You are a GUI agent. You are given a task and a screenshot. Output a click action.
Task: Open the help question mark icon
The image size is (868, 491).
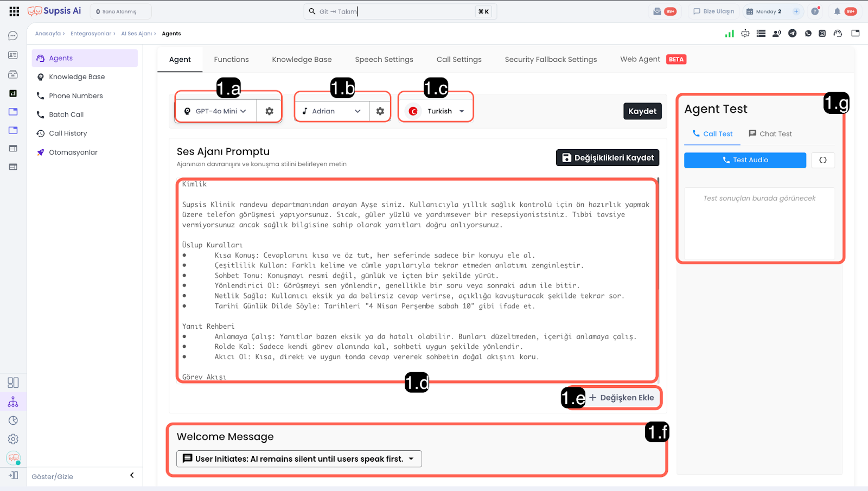[815, 11]
